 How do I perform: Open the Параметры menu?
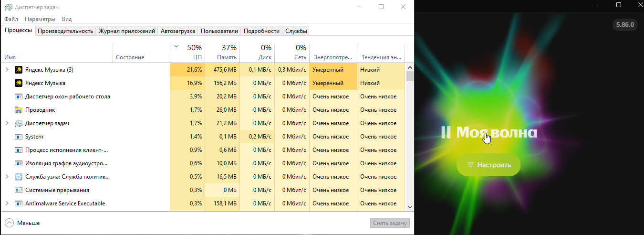point(40,19)
